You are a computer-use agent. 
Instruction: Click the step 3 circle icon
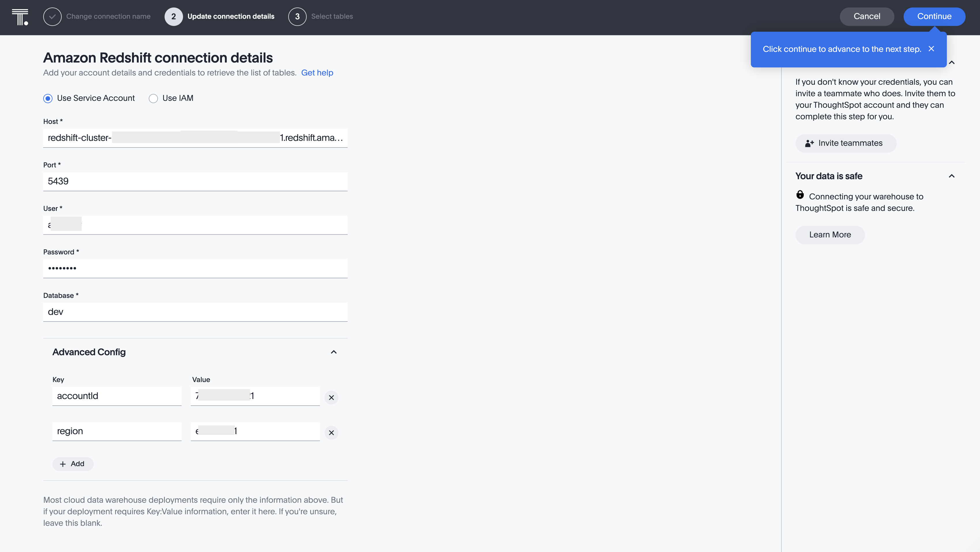tap(297, 17)
